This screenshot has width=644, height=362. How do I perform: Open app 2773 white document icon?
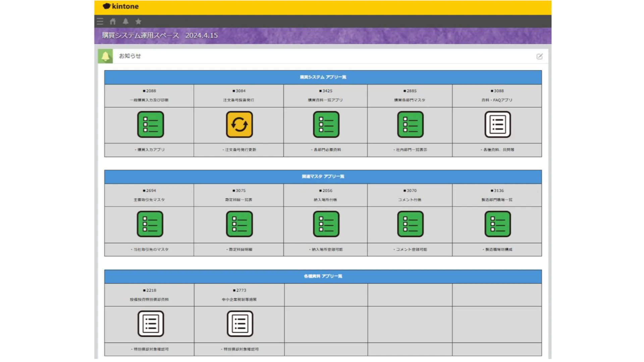point(240,323)
